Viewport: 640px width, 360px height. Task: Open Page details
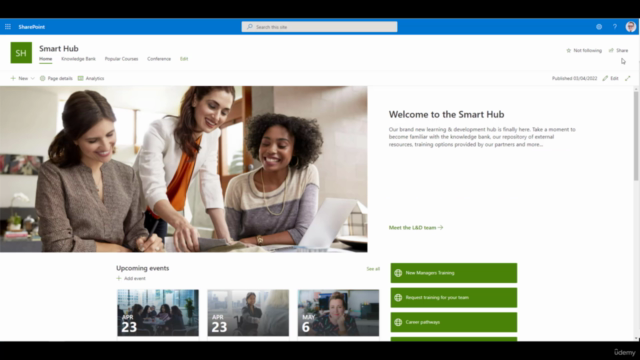click(x=56, y=78)
